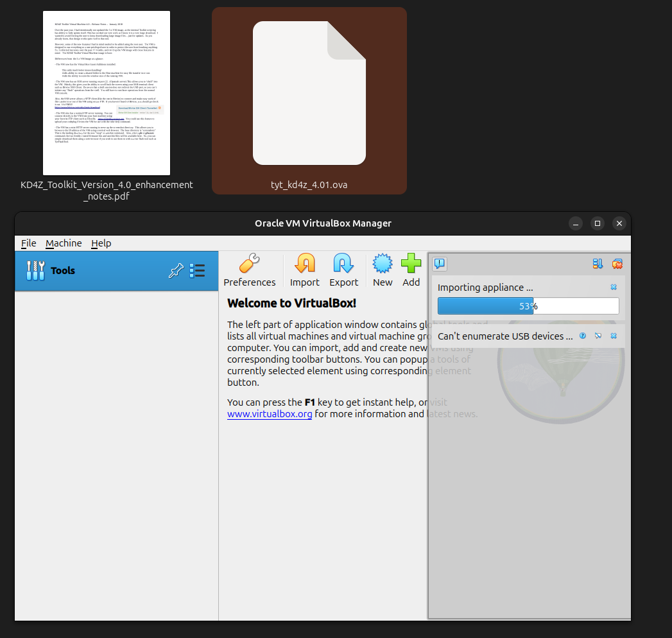Follow the www.virtualbox.org link
Screen dimensions: 672x638
point(270,414)
